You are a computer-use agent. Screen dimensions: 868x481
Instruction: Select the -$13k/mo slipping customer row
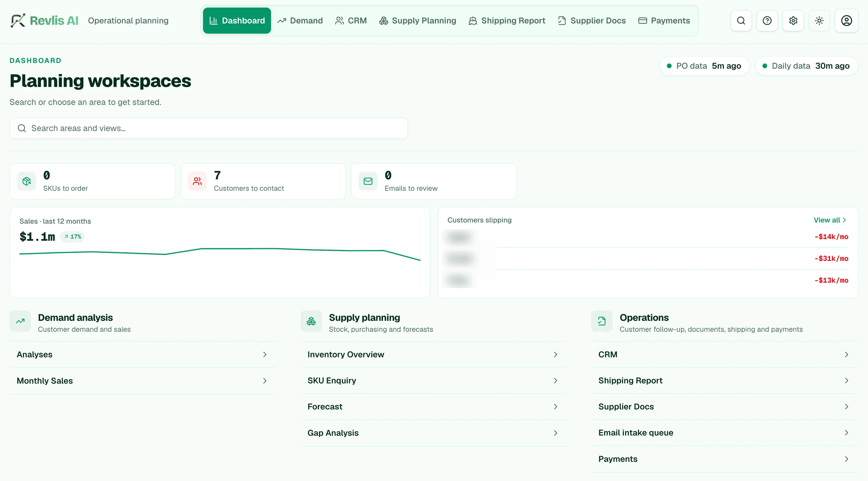click(x=648, y=280)
